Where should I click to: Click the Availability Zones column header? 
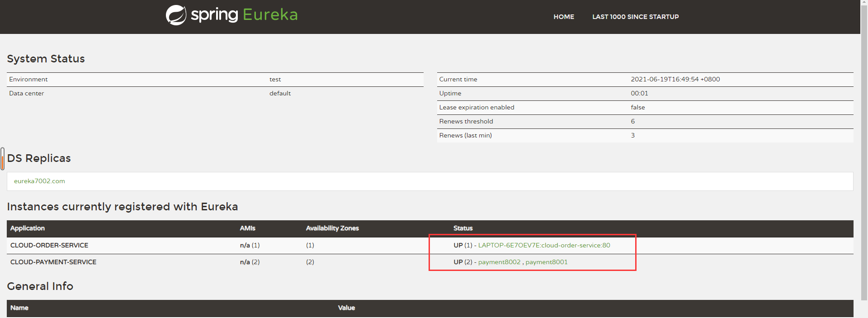[332, 228]
